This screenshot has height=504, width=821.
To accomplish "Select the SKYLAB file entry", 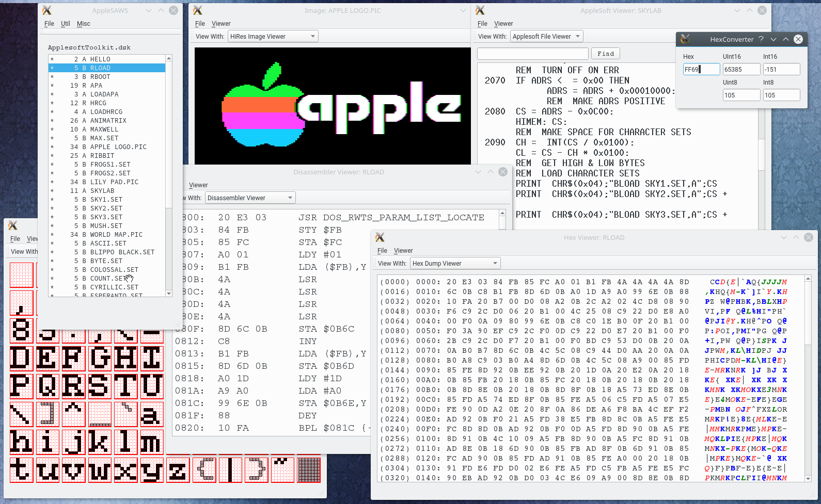I will click(107, 191).
